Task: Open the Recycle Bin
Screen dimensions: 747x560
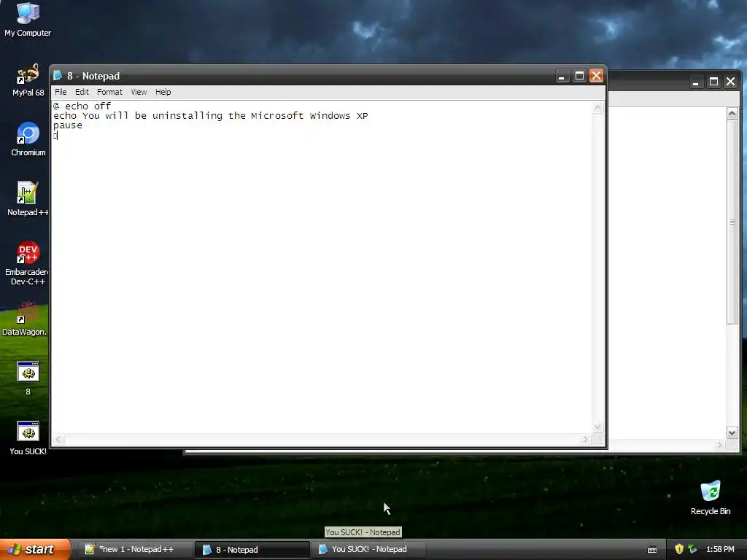Action: click(711, 498)
